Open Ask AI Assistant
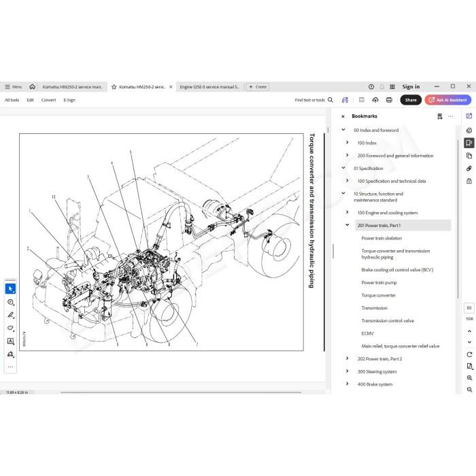Image resolution: width=476 pixels, height=476 pixels. (448, 100)
